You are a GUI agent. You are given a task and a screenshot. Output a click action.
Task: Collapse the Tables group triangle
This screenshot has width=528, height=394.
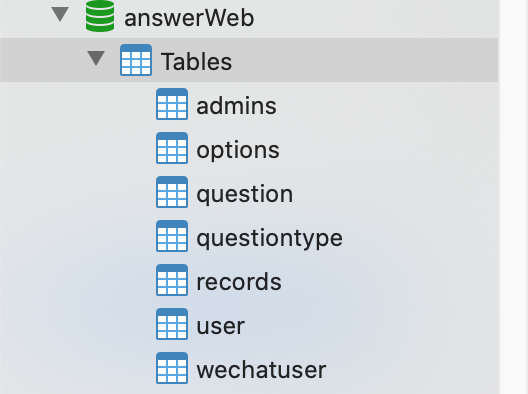pyautogui.click(x=96, y=58)
